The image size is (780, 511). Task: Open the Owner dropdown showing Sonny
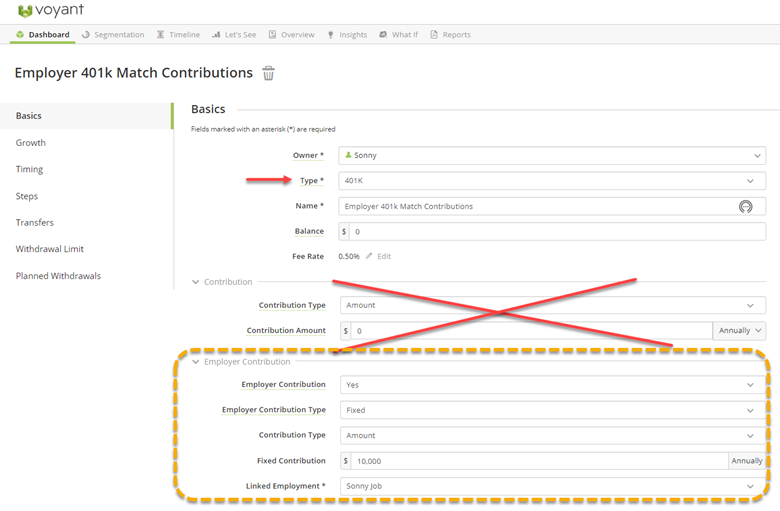tap(552, 155)
